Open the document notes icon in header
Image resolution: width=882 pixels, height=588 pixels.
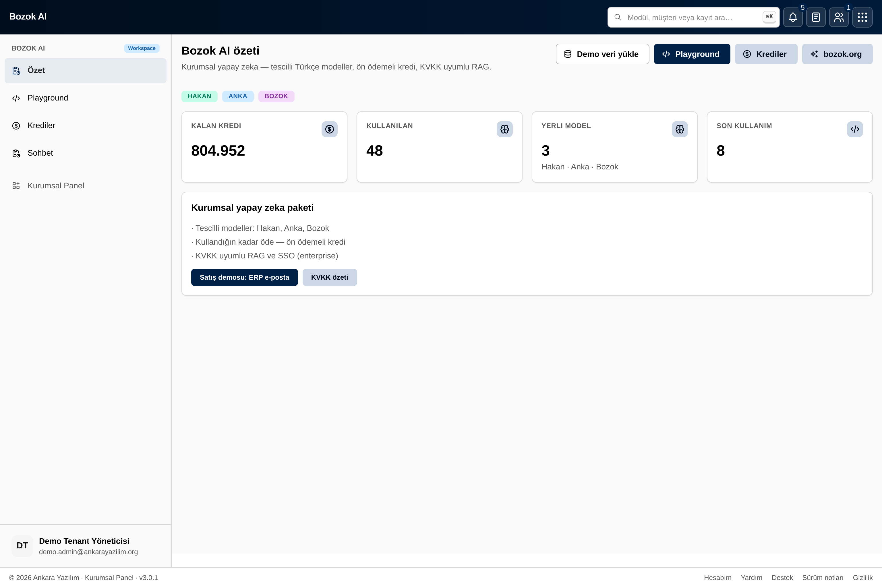point(816,17)
